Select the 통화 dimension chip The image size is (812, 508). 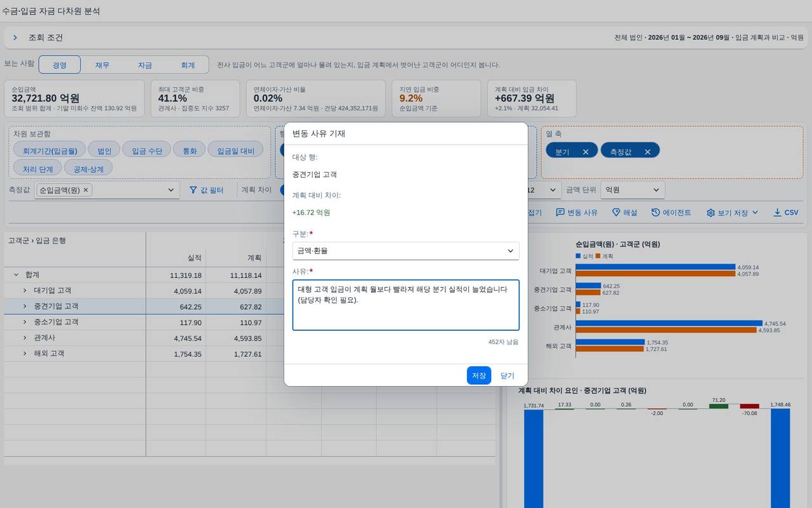(189, 150)
